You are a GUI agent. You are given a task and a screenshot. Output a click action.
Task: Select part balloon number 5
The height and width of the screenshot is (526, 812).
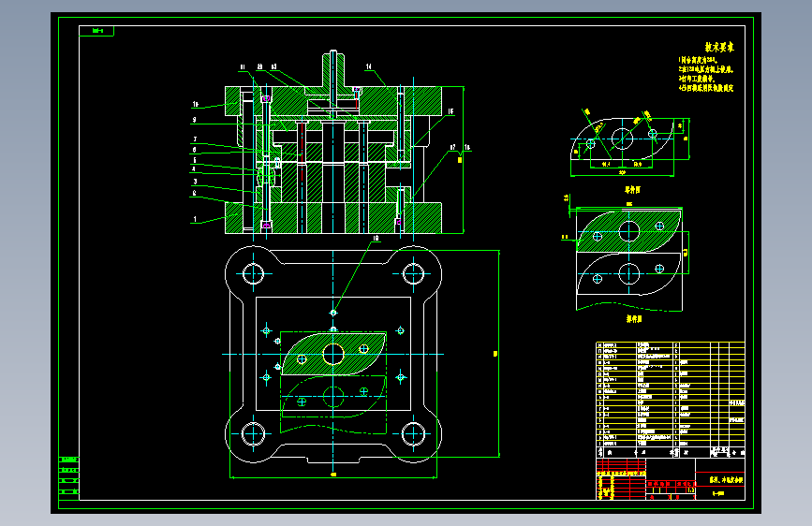click(195, 160)
